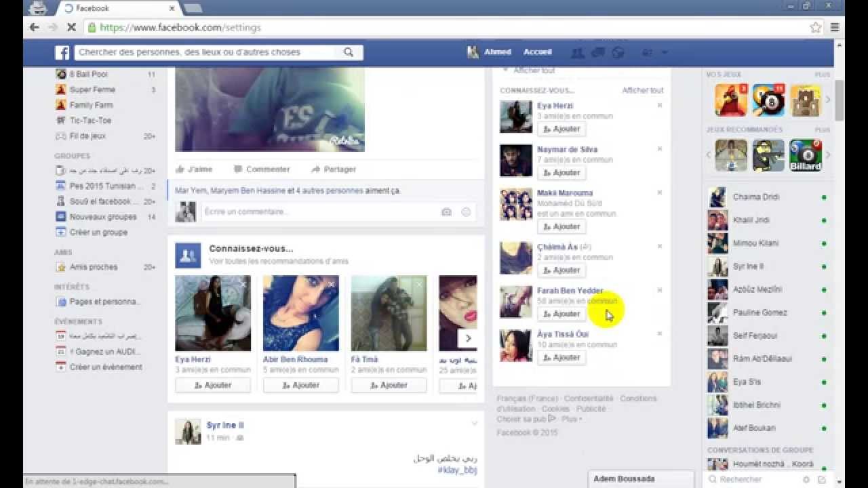
Task: Show previous recommended games
Action: coord(709,155)
